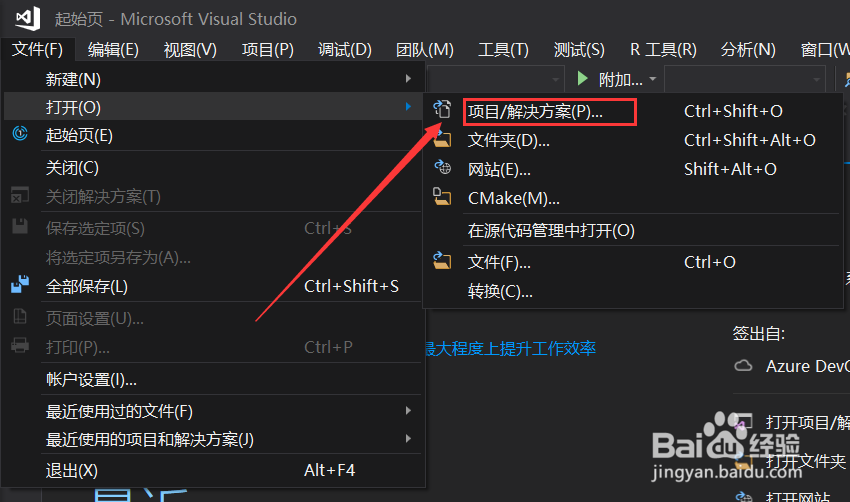The width and height of the screenshot is (850, 502).
Task: Click the 全部保存(L) save-all icon
Action: tap(20, 284)
